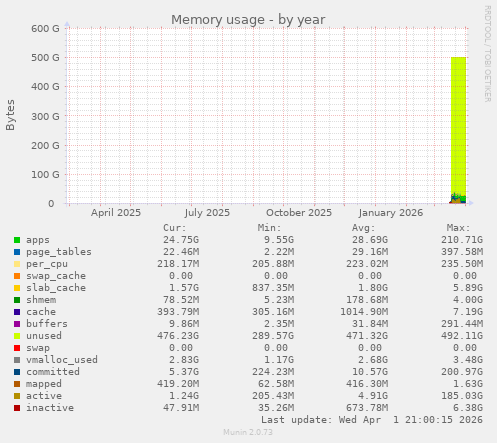
Task: Click apps max value 210.71G
Action: [462, 240]
